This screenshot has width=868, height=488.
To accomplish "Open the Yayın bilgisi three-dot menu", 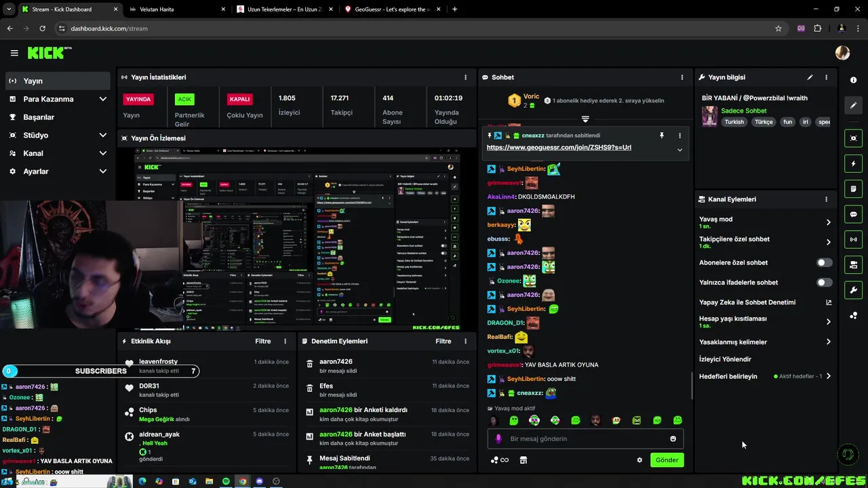I will pos(826,77).
